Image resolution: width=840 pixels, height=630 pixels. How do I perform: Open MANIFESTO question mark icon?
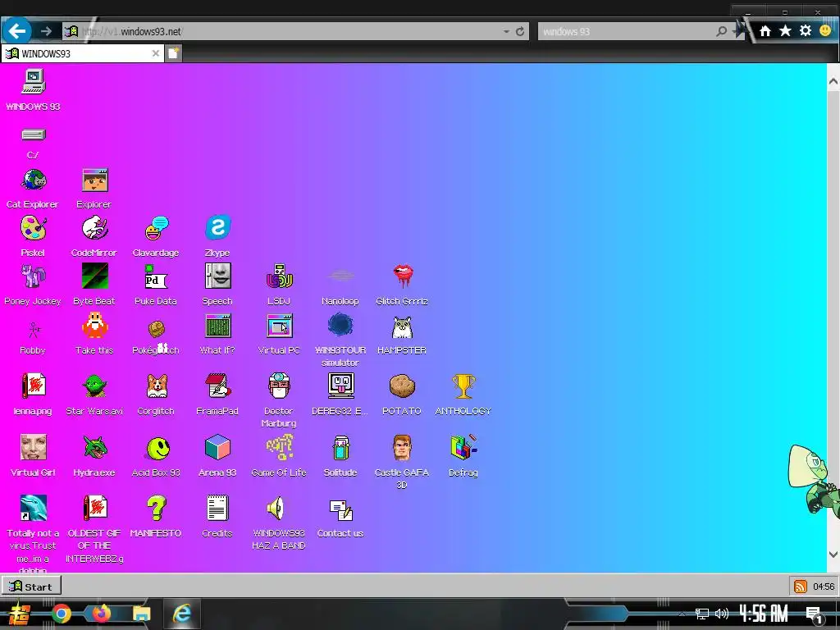click(x=156, y=509)
